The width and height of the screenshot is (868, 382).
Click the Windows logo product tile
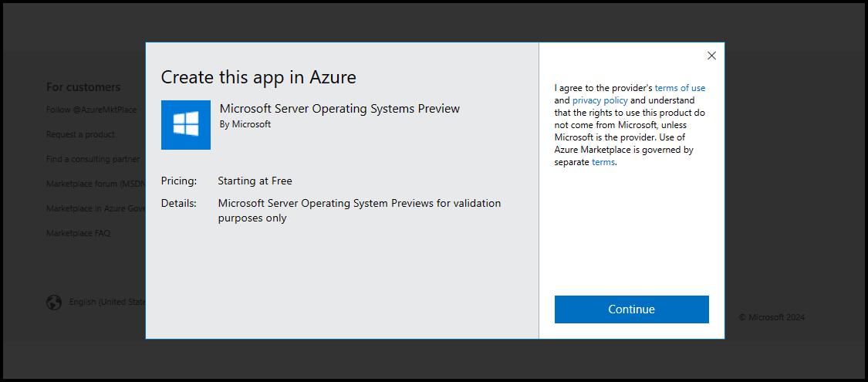click(185, 124)
